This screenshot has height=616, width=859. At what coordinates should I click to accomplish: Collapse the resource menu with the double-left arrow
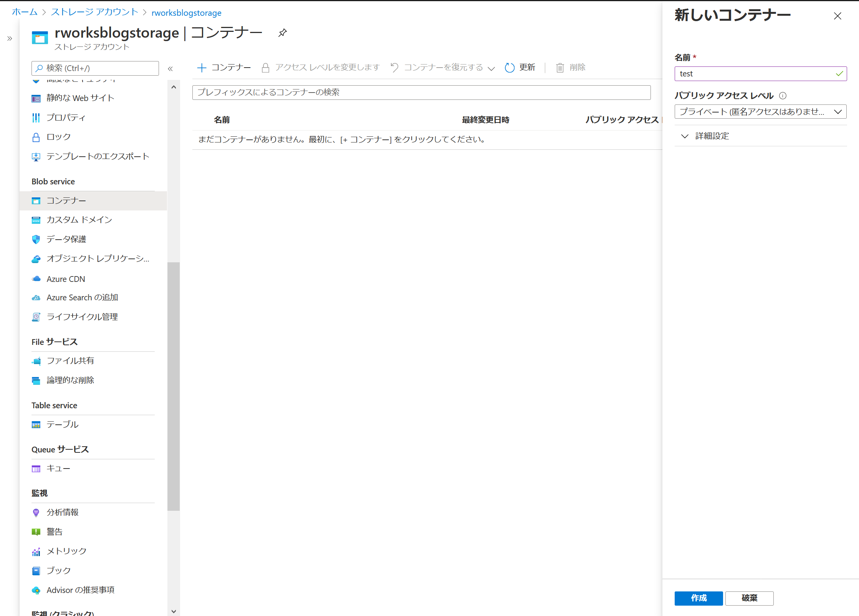(x=170, y=69)
